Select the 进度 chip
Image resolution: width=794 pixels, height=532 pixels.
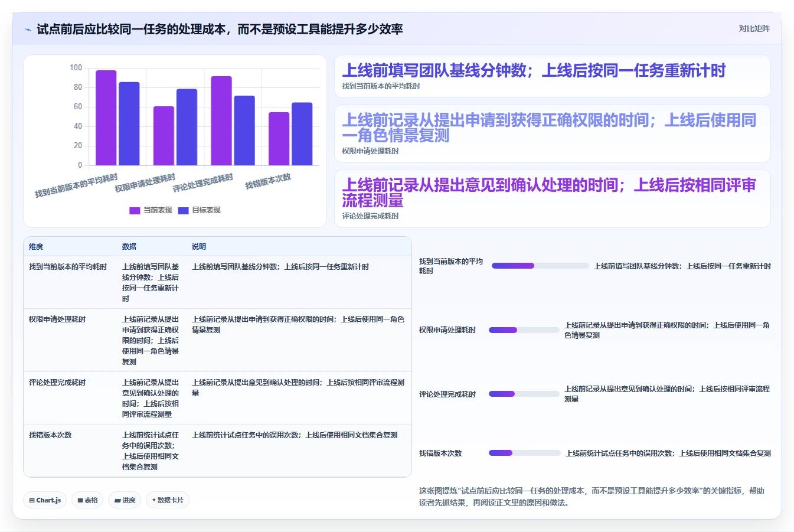point(125,500)
